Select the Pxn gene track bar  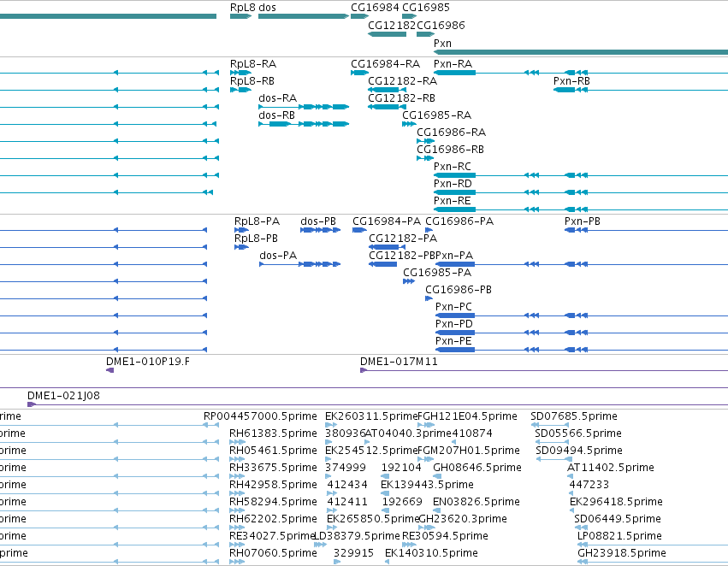pos(581,52)
